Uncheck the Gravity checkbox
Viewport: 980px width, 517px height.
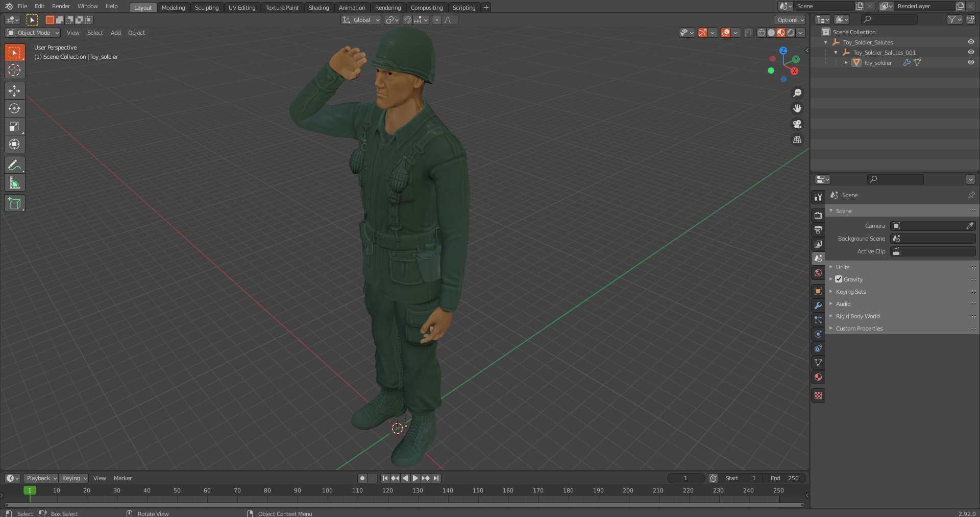839,279
